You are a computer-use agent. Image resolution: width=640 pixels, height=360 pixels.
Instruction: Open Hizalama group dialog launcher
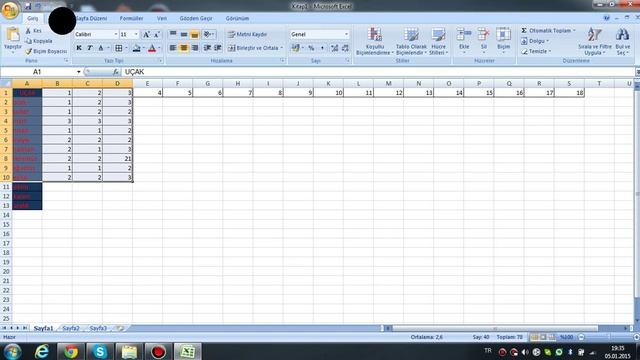pos(282,60)
